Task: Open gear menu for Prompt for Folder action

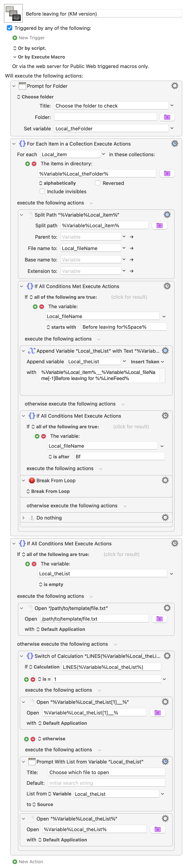Action: pyautogui.click(x=175, y=86)
